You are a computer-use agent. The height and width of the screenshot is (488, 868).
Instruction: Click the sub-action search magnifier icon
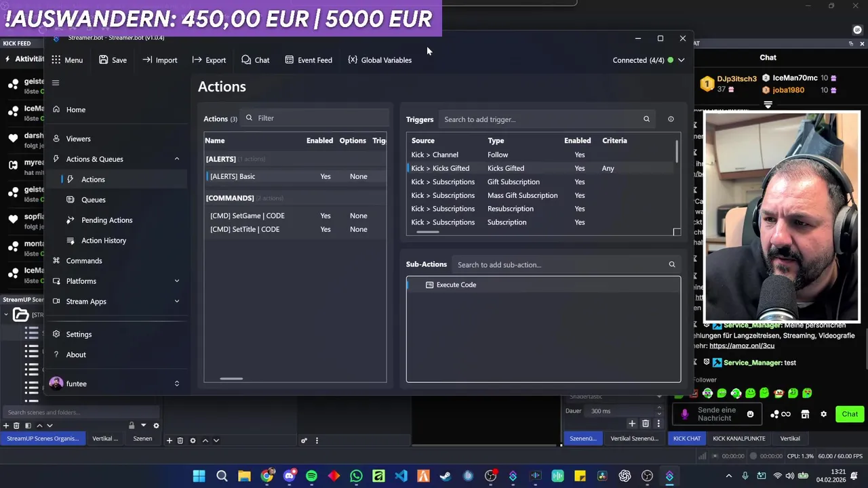pyautogui.click(x=672, y=264)
